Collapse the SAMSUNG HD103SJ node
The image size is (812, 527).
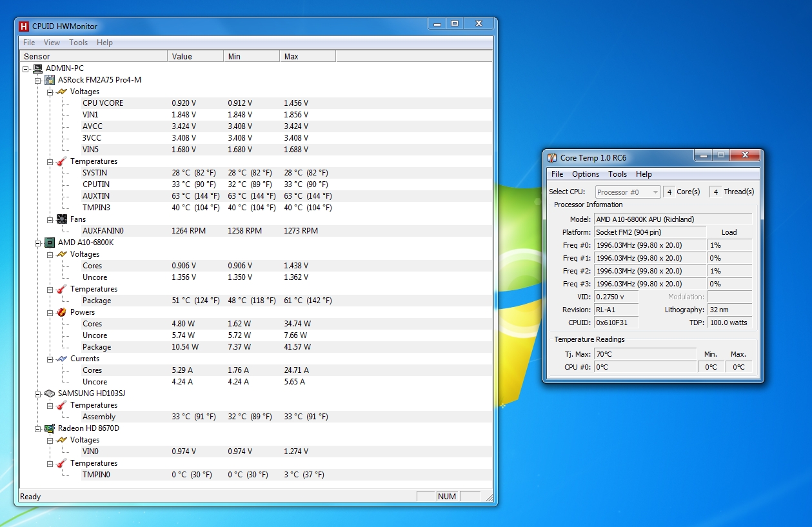tap(38, 393)
